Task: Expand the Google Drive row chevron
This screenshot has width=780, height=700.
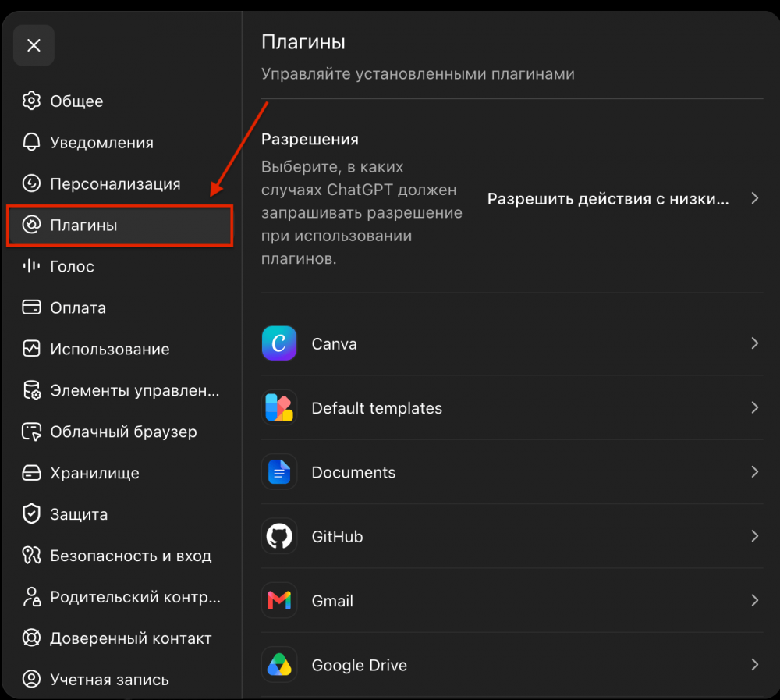Action: pyautogui.click(x=754, y=665)
